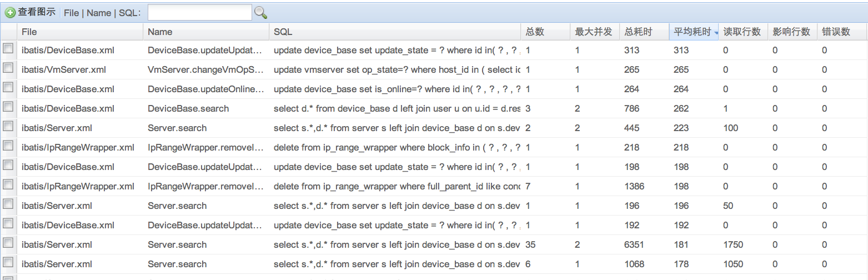Click the magnifier search icon
Image resolution: width=868 pixels, height=280 pixels.
tap(260, 12)
